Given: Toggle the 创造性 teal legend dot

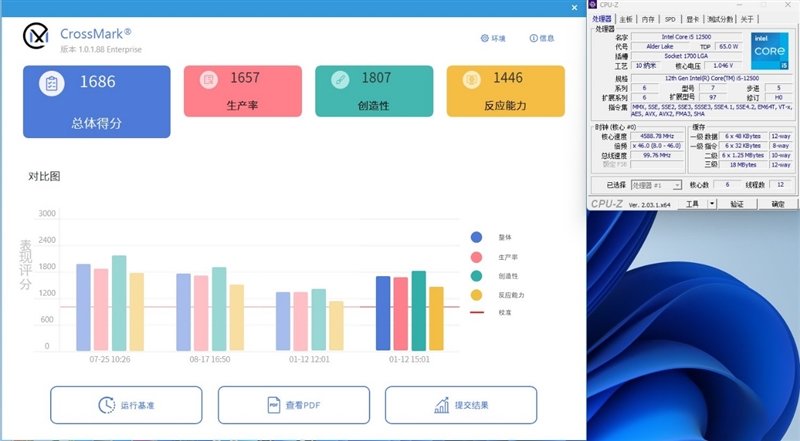Looking at the screenshot, I should pyautogui.click(x=476, y=276).
